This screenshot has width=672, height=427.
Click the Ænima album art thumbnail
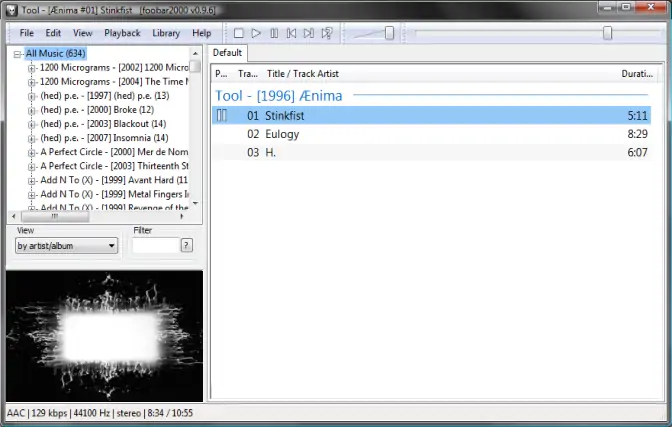click(x=105, y=336)
